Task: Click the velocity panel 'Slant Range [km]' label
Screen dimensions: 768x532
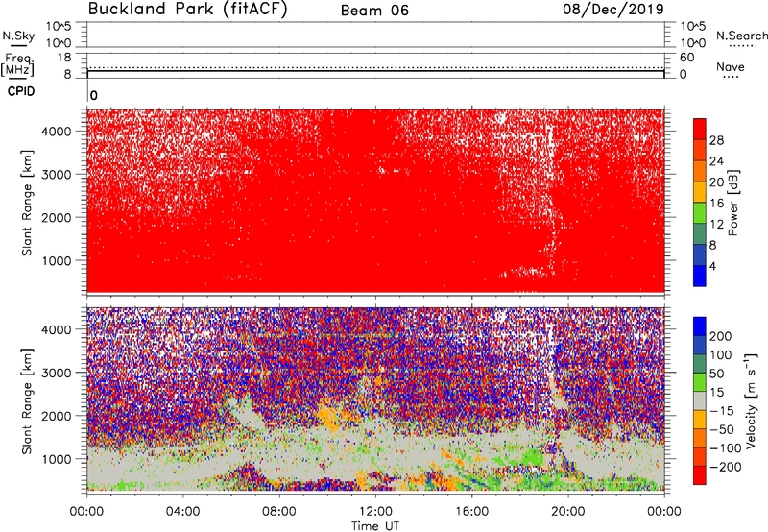Action: click(x=27, y=400)
